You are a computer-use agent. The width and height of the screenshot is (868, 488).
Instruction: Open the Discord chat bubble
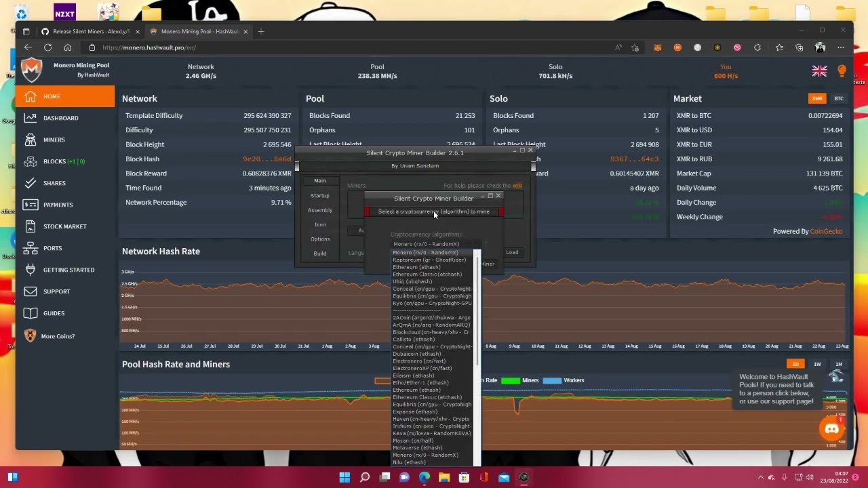pyautogui.click(x=831, y=428)
